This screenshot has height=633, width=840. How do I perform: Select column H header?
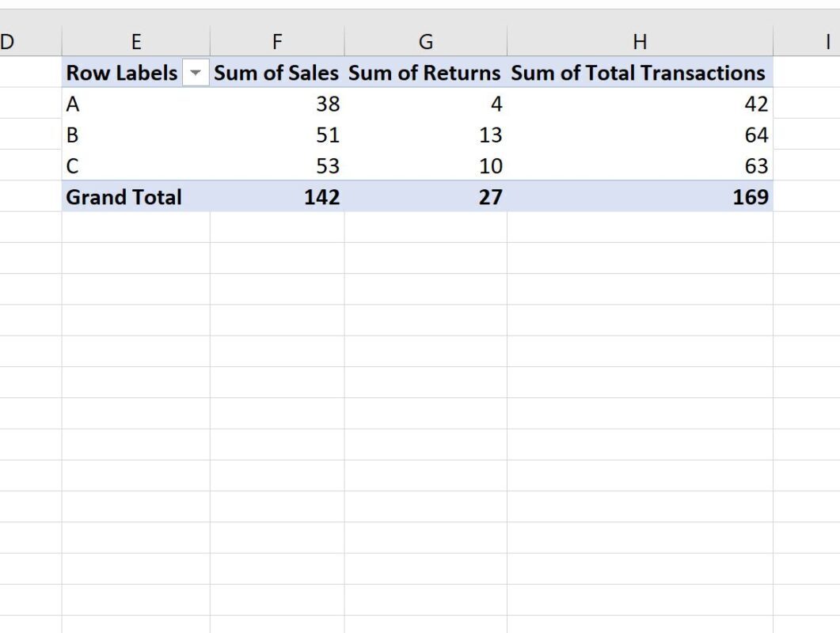[640, 41]
